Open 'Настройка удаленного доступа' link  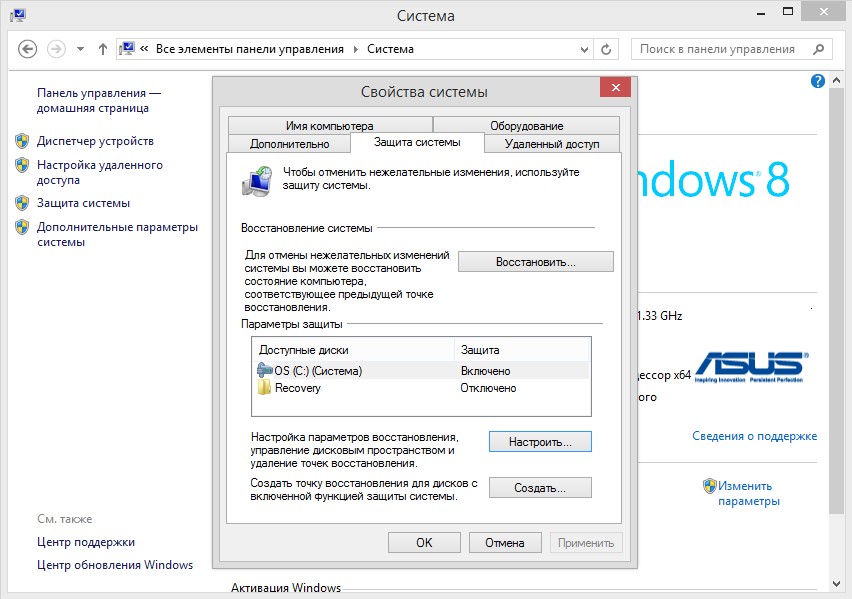pos(99,172)
